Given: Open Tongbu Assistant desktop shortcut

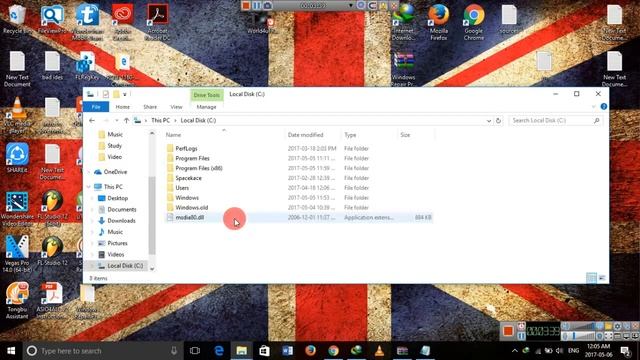Looking at the screenshot, I should click(17, 300).
